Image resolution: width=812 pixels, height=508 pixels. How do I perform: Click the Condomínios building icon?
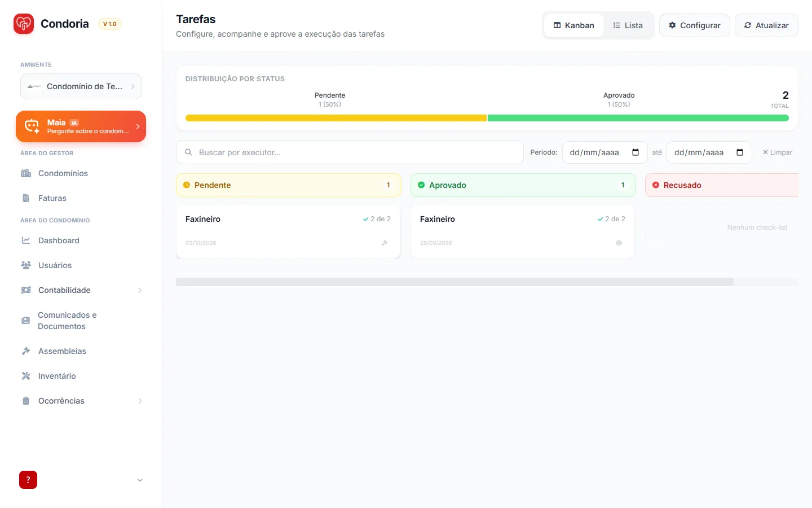pos(26,173)
